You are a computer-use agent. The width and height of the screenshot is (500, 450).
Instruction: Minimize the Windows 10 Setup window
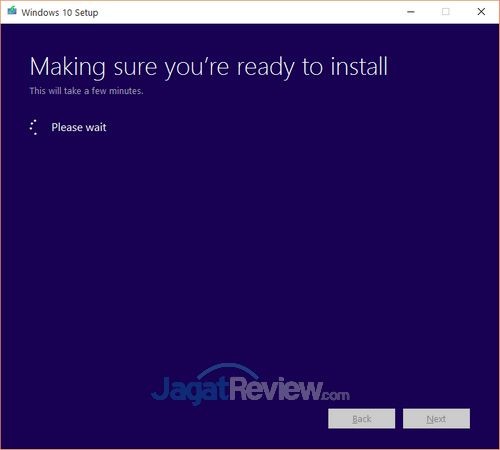411,12
